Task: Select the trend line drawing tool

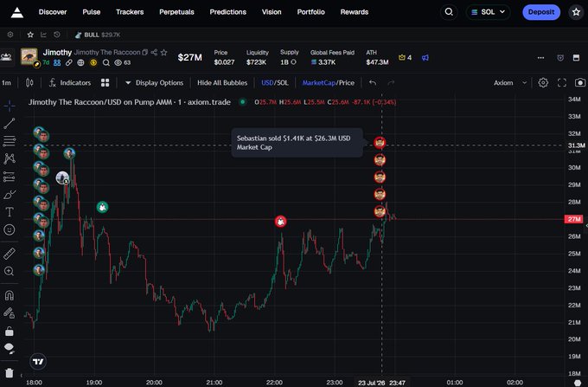Action: tap(10, 123)
